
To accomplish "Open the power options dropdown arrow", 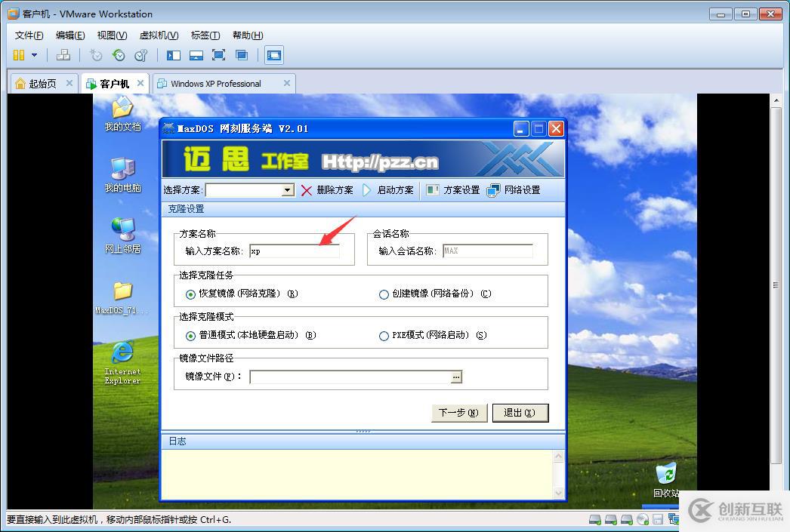I will [34, 55].
